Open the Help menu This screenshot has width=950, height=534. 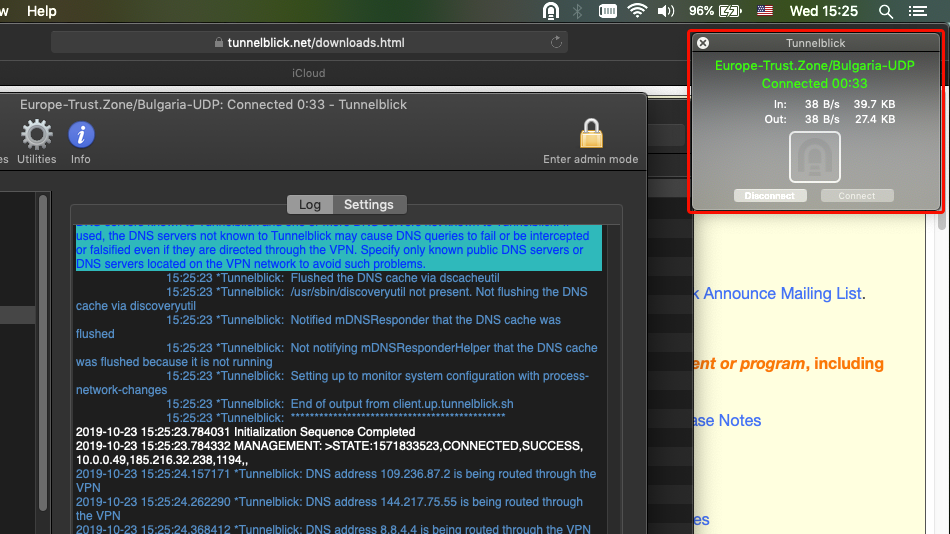42,11
